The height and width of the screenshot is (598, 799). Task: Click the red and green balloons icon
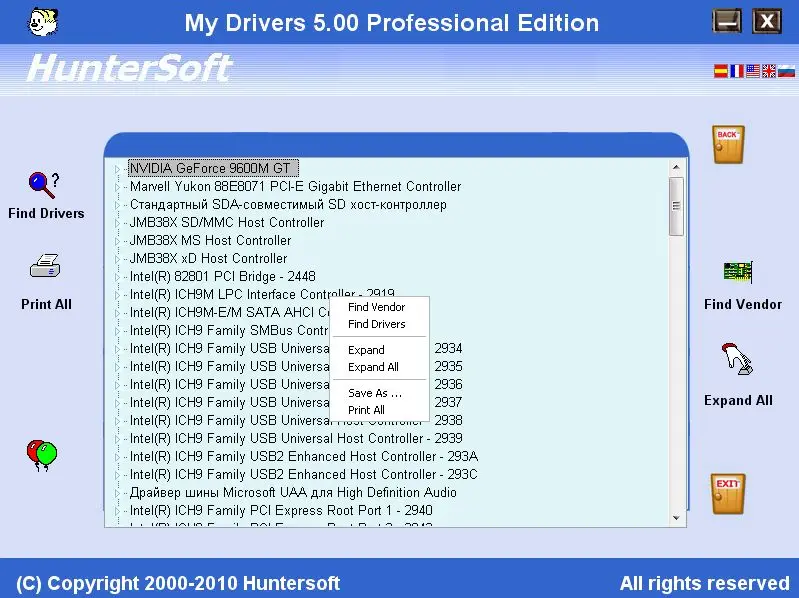[42, 455]
